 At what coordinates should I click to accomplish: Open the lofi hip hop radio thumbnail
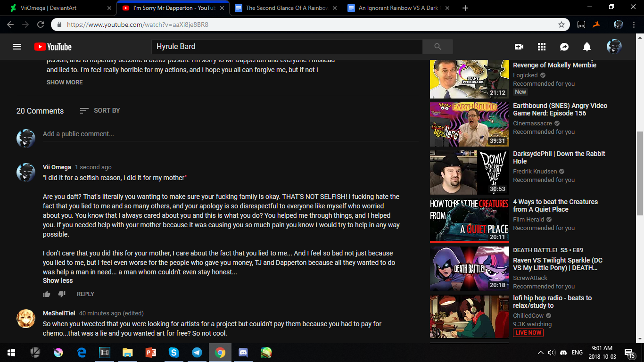[x=470, y=317]
